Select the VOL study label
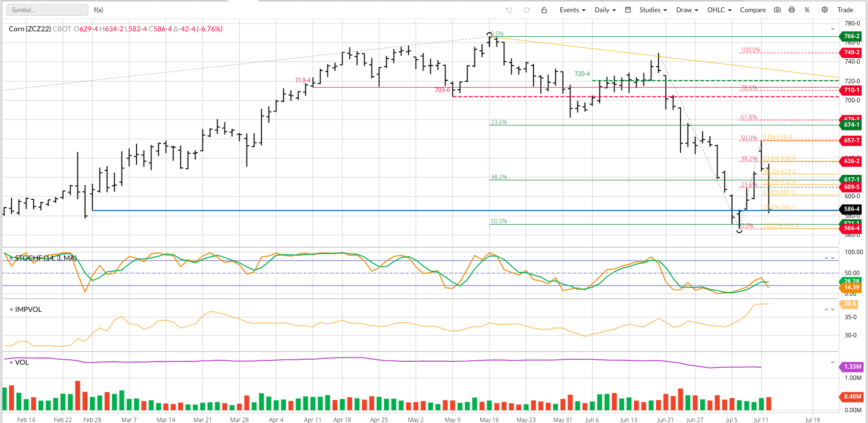The width and height of the screenshot is (868, 423). click(x=22, y=362)
